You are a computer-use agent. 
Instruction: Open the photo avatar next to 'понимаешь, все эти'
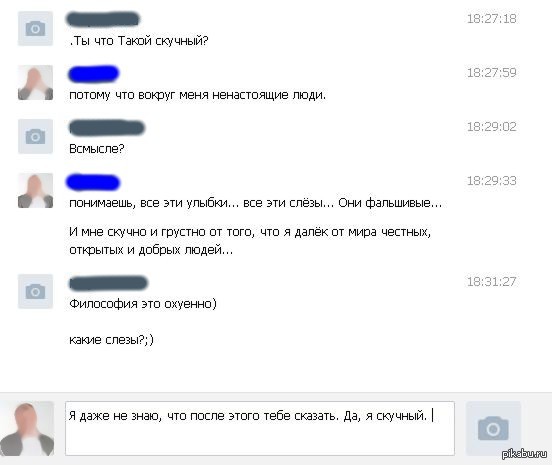pyautogui.click(x=35, y=190)
